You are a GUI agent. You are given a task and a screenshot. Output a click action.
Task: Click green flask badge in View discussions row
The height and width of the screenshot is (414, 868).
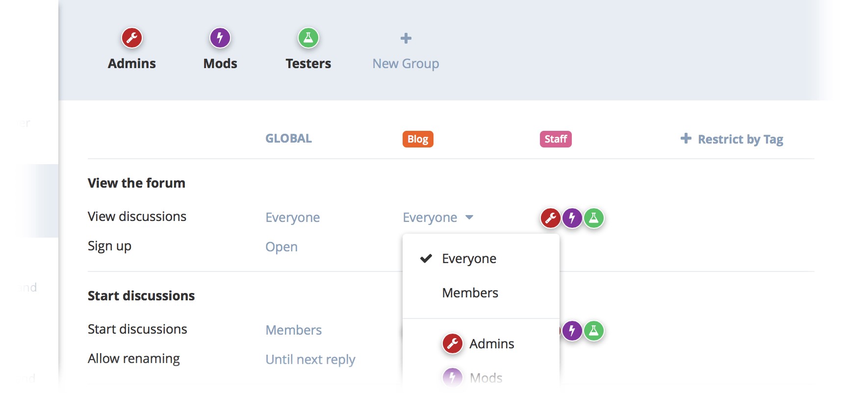[x=594, y=218]
